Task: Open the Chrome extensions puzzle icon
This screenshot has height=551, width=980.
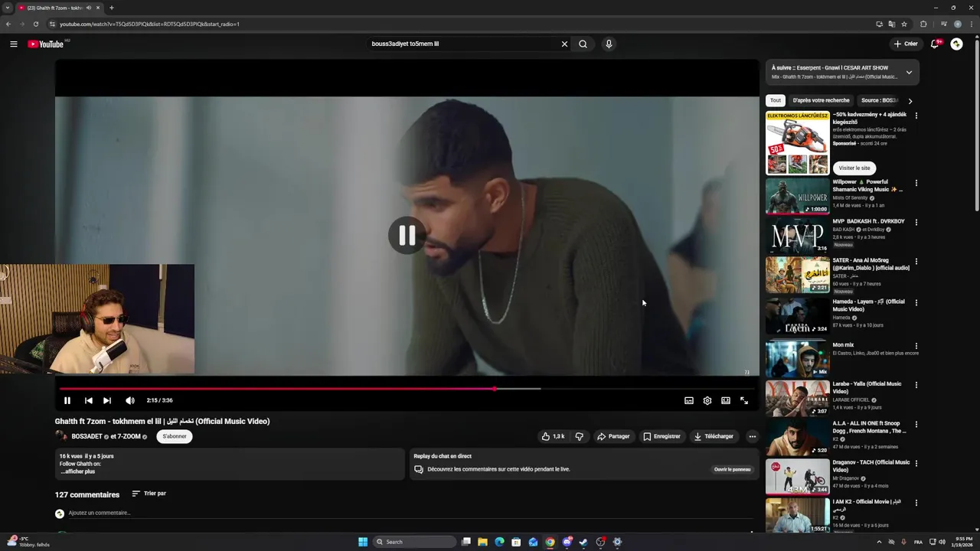Action: [923, 24]
